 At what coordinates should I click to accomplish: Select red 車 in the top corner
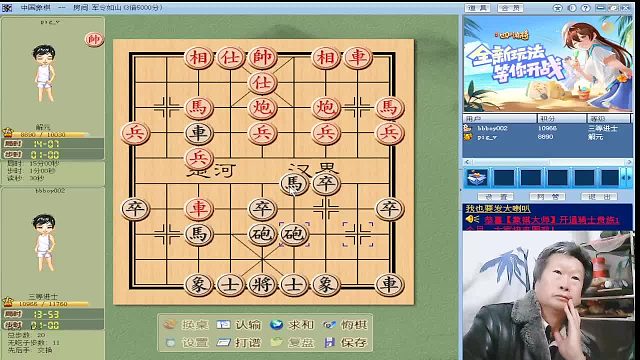358,57
